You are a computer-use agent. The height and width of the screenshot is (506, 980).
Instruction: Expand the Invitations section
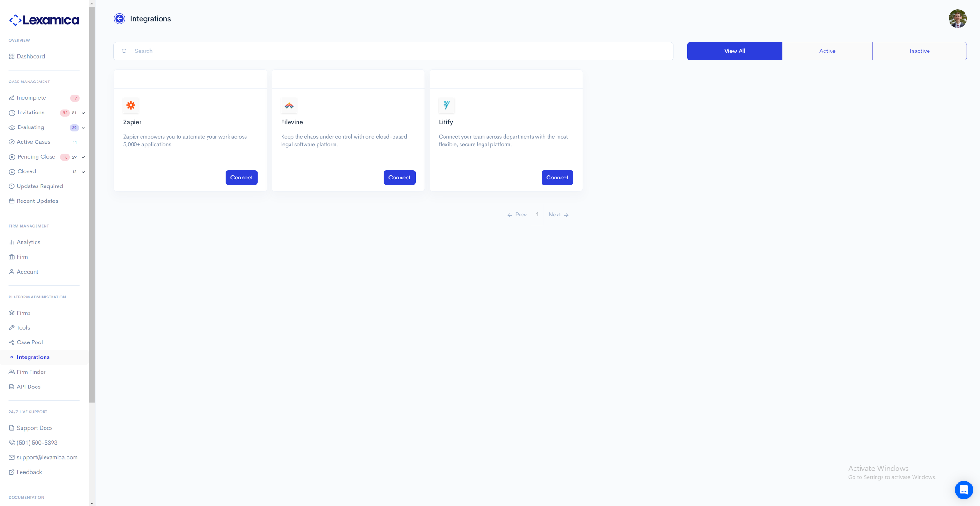click(x=83, y=113)
